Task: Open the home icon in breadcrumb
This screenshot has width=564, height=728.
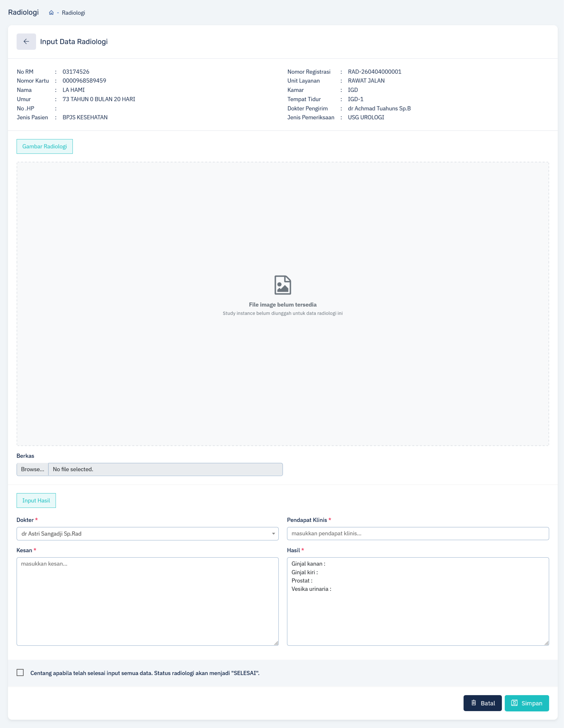Action: click(x=51, y=13)
